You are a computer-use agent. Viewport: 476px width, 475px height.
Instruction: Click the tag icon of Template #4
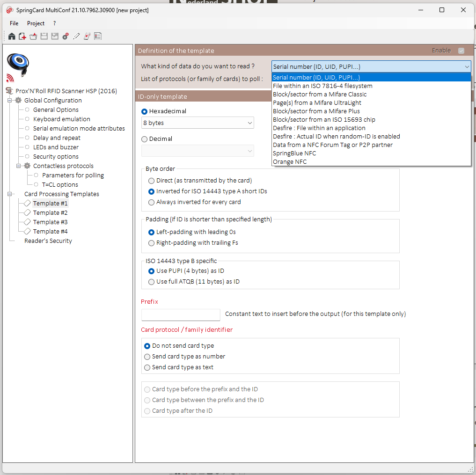pos(27,231)
